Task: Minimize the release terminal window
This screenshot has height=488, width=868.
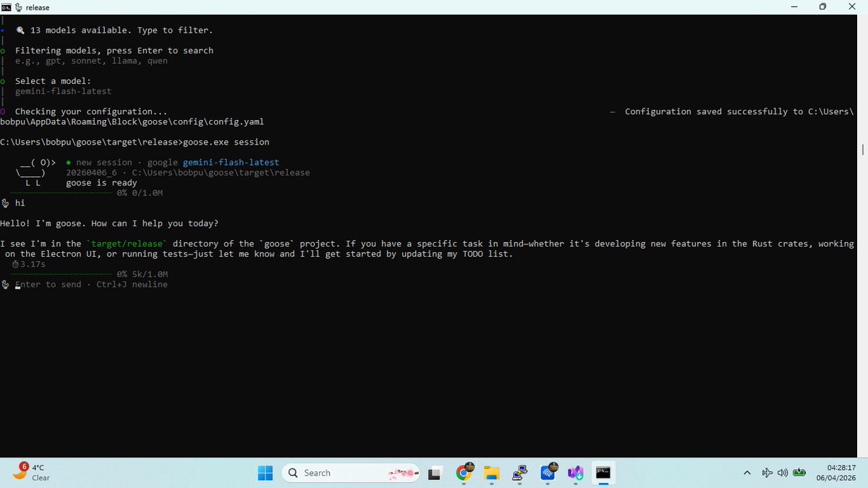Action: point(794,7)
